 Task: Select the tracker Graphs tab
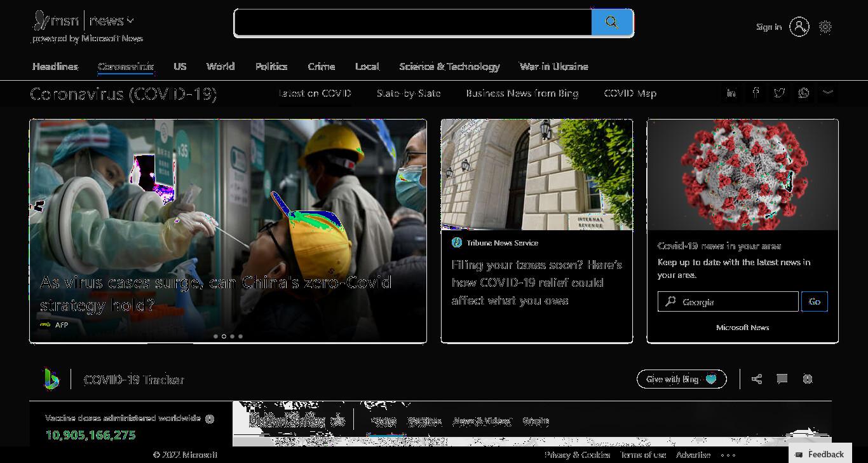click(536, 421)
